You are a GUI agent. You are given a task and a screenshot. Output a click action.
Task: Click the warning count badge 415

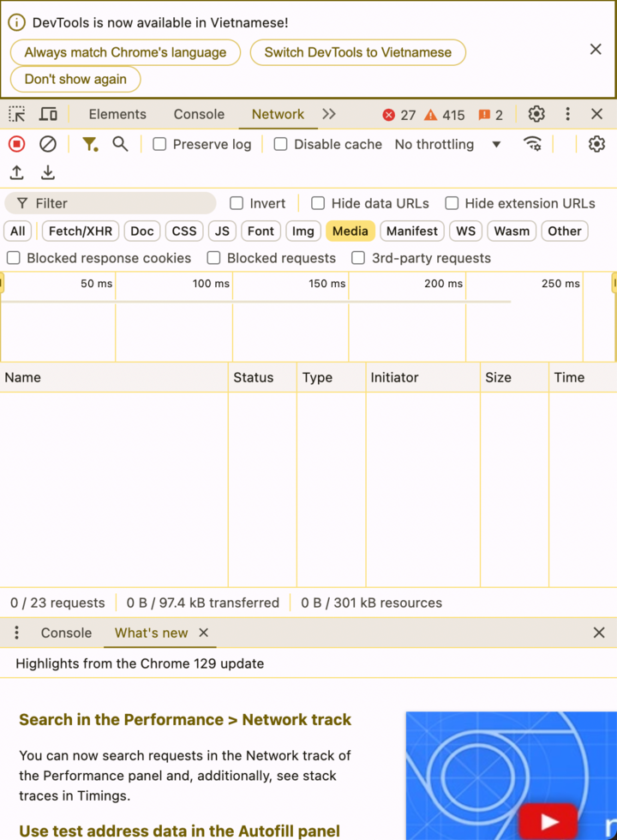coord(445,115)
